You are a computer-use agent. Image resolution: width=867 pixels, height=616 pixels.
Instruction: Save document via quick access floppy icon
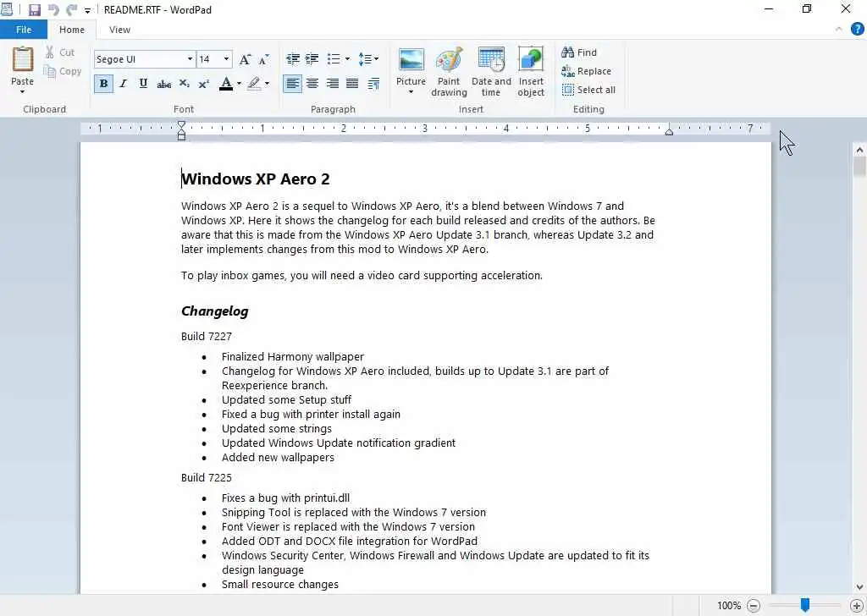tap(34, 10)
